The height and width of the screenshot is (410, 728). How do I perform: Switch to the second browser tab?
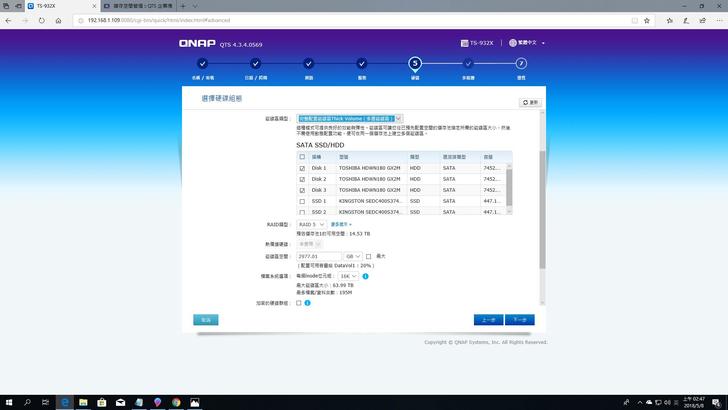[x=143, y=6]
